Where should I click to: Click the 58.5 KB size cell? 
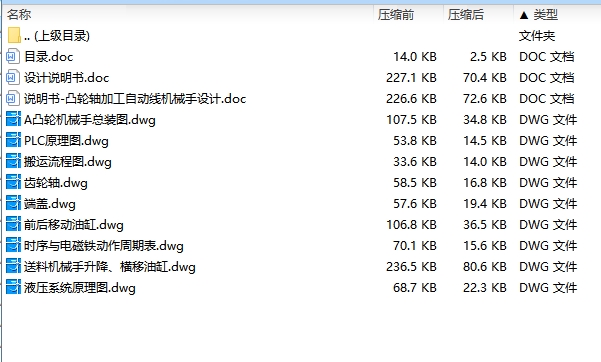pos(415,183)
